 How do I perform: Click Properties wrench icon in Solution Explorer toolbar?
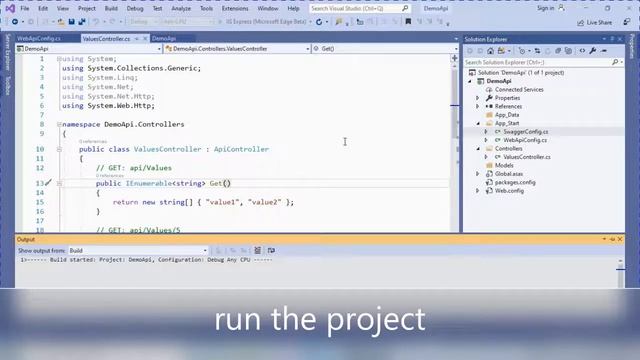[x=593, y=51]
